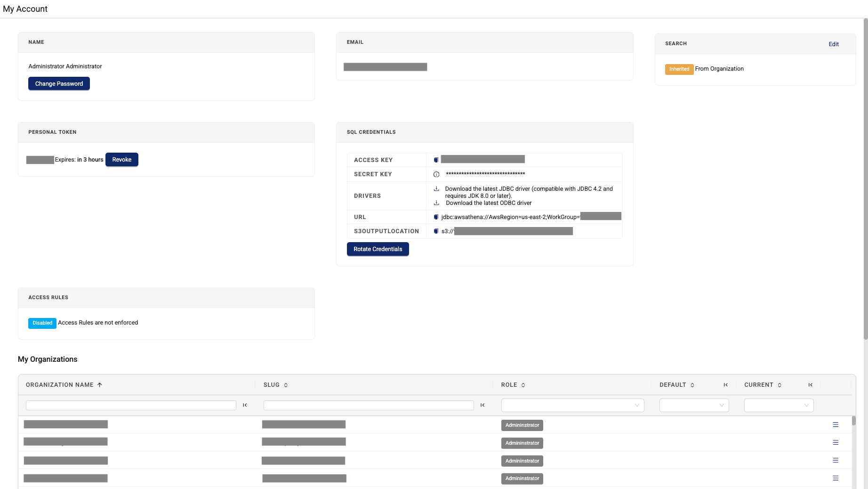This screenshot has width=868, height=489.
Task: Open the Default filter dropdown
Action: click(694, 405)
